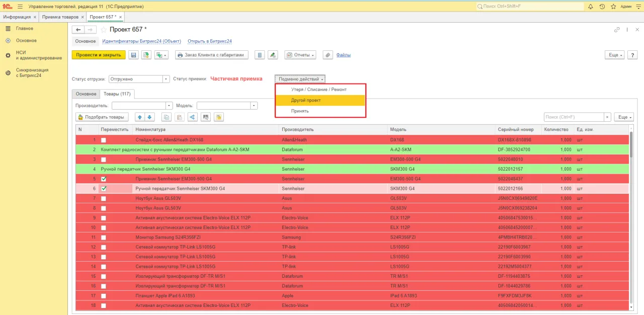This screenshot has height=315, width=644.
Task: Check the box in row 1
Action: [x=104, y=140]
